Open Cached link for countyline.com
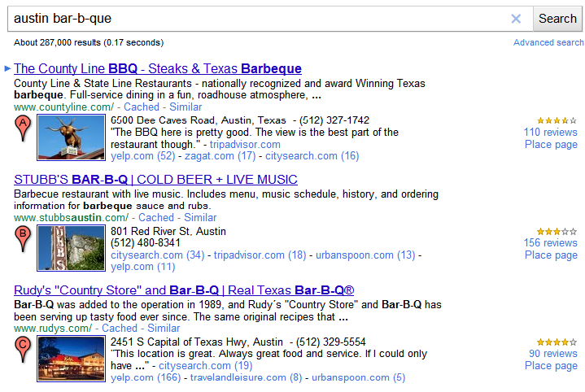Viewport: 585px width, 392px height. pyautogui.click(x=142, y=107)
